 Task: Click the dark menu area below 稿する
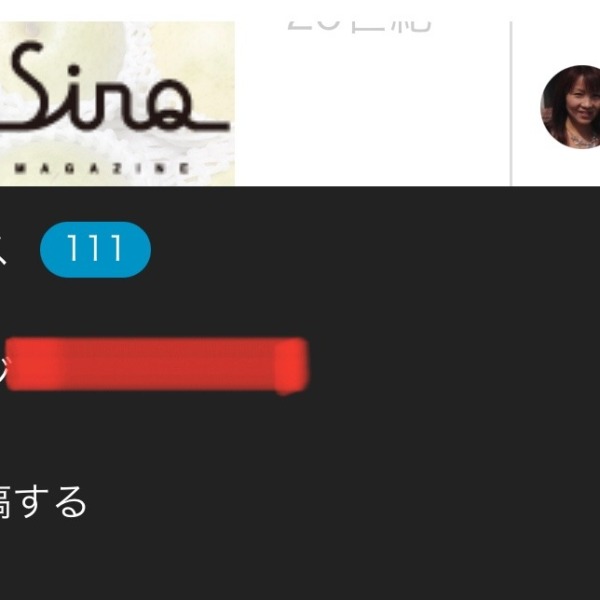[x=300, y=561]
